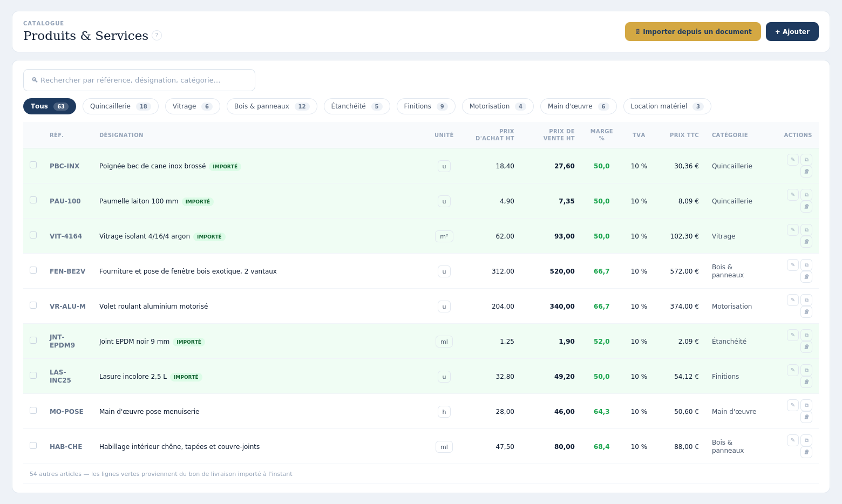
Task: Edit the VR-ALU-M Volet roulant row
Action: pyautogui.click(x=793, y=300)
